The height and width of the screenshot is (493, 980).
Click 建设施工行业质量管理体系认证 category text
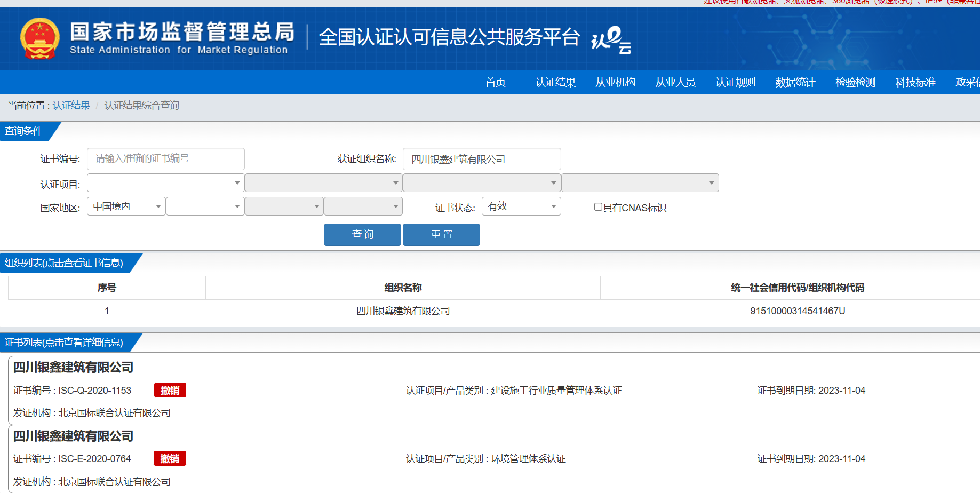point(556,391)
